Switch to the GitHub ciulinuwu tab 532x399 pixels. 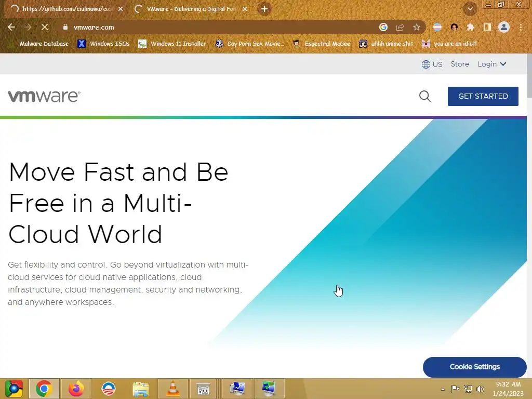(x=66, y=9)
